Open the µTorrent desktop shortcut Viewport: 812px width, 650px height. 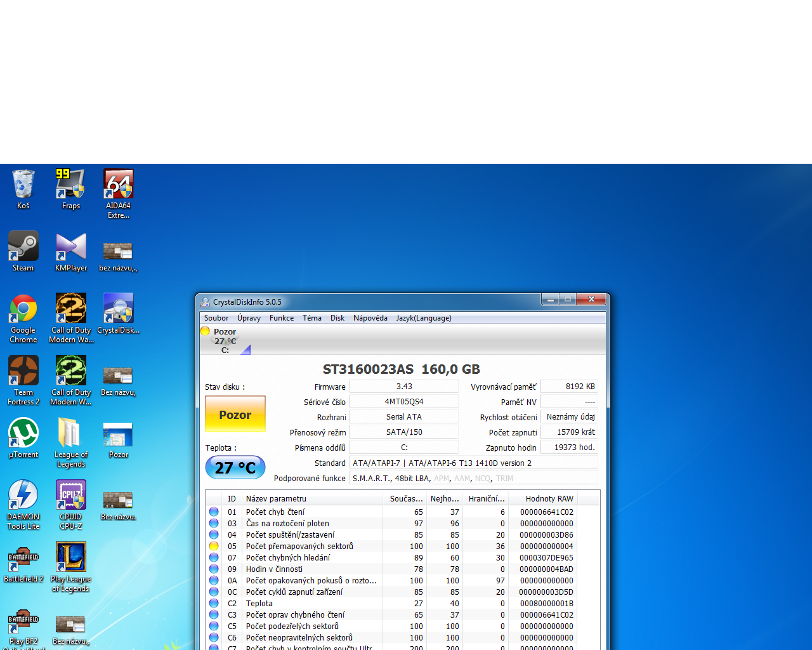23,437
